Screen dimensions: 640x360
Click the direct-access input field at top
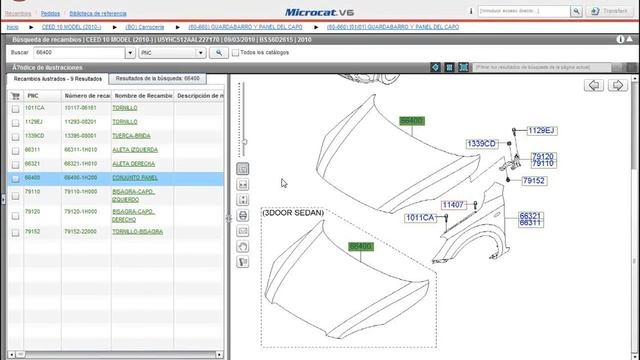click(524, 11)
